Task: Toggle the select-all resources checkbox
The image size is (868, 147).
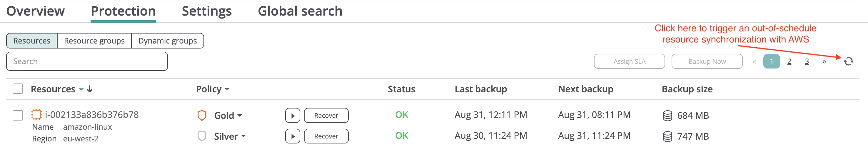Action: coord(18,89)
